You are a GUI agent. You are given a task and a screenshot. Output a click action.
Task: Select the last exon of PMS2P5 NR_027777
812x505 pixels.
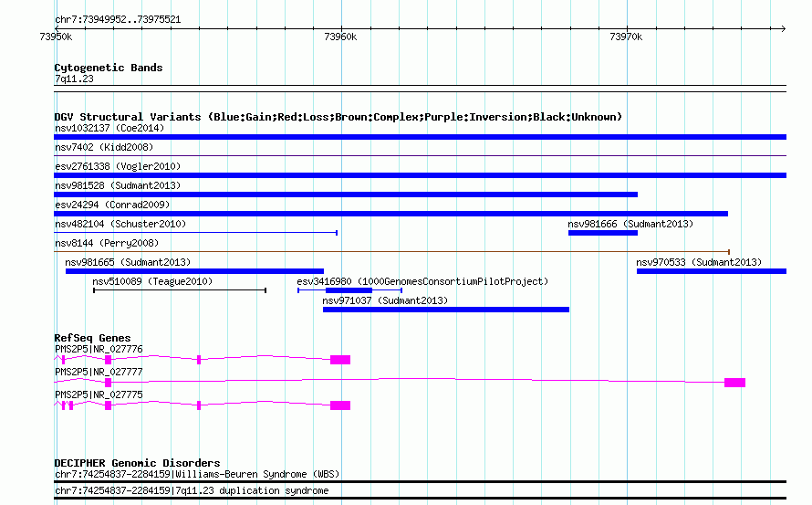(734, 383)
